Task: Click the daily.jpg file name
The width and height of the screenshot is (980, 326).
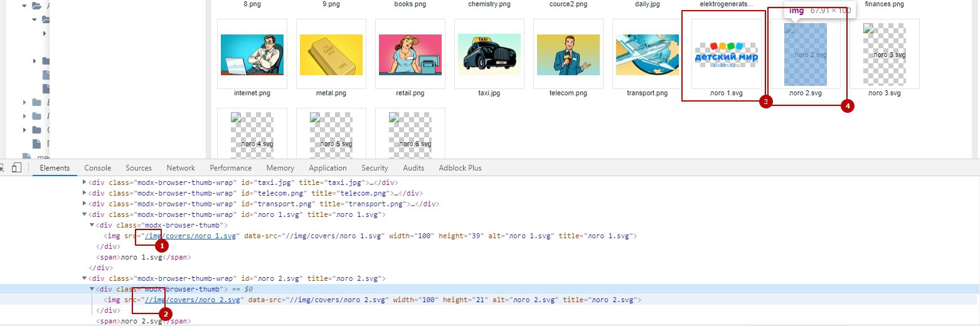Action: click(x=647, y=4)
